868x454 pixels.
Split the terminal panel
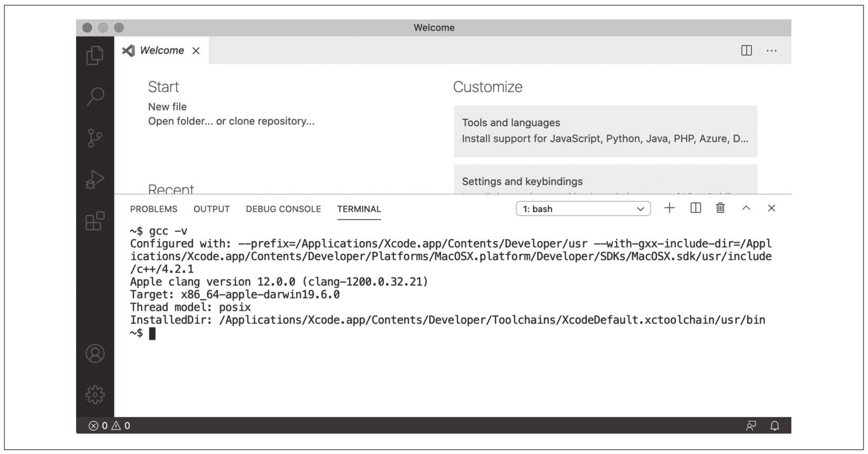(x=695, y=208)
